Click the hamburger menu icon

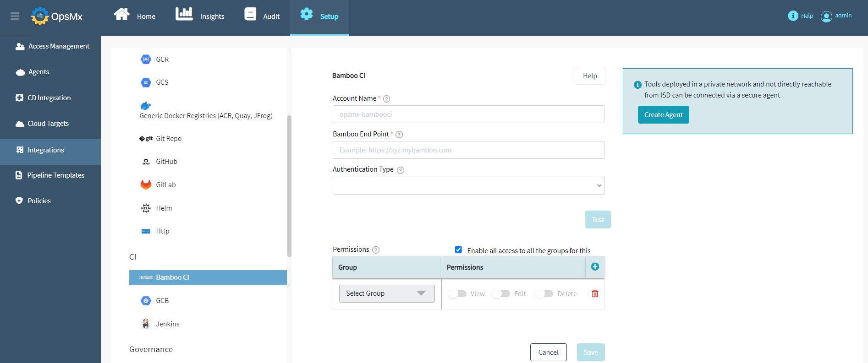pos(15,16)
